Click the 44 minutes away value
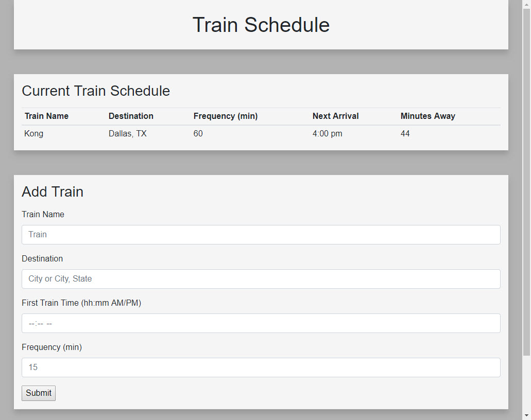Screen dimensions: 531x420 [x=405, y=133]
